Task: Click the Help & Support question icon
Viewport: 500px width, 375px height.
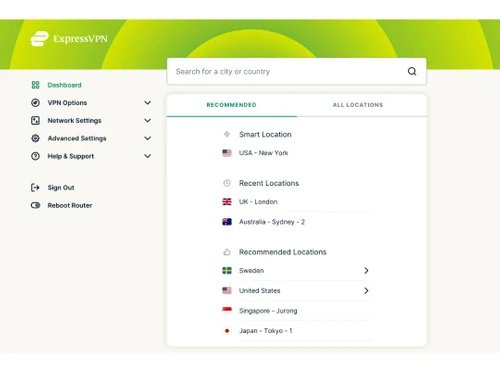Action: click(x=35, y=156)
